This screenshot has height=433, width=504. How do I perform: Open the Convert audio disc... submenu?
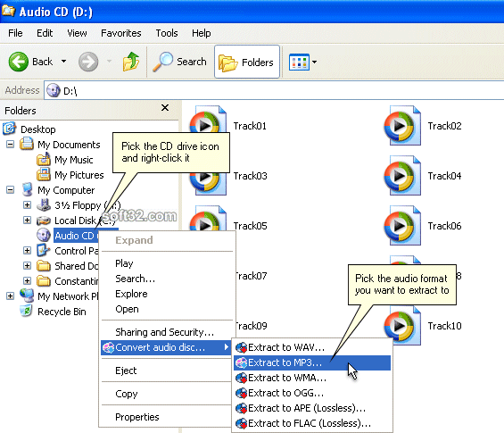click(x=167, y=347)
